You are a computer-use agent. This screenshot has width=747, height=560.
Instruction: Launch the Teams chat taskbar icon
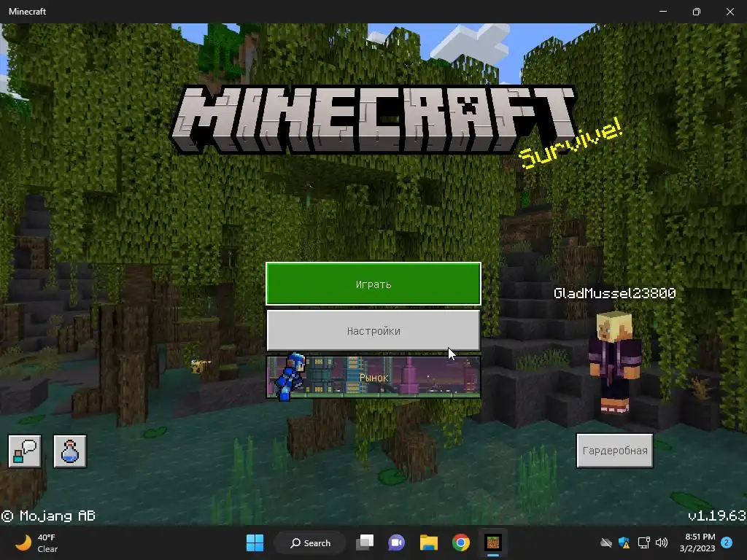pos(396,542)
